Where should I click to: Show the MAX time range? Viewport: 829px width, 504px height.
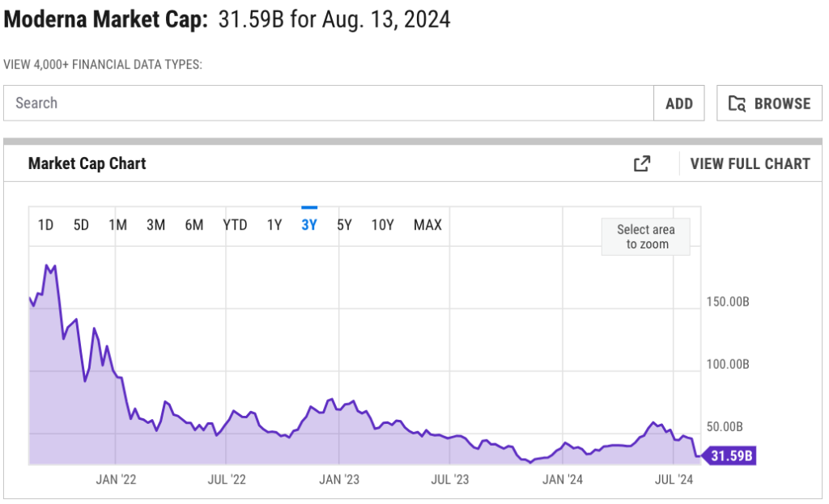(x=427, y=225)
